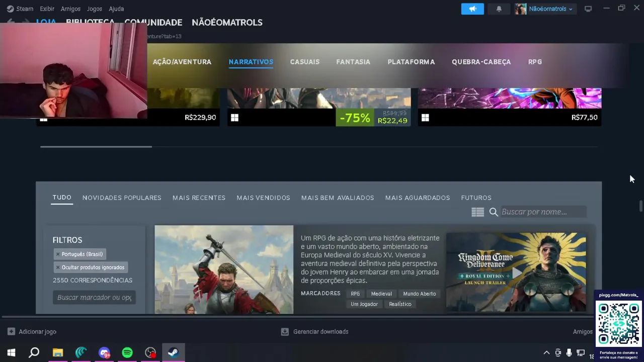The width and height of the screenshot is (644, 362).
Task: Click the search magnifier icon beside Buscar por nome
Action: point(494,212)
